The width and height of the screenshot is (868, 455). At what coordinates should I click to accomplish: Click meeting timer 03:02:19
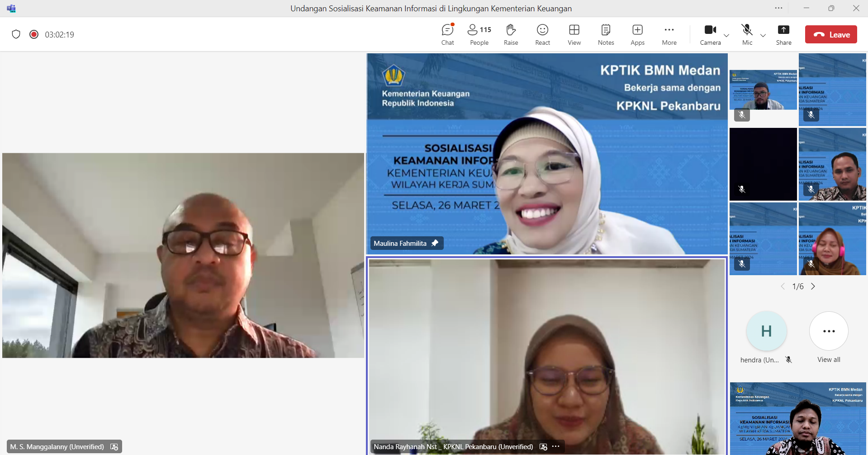[59, 35]
